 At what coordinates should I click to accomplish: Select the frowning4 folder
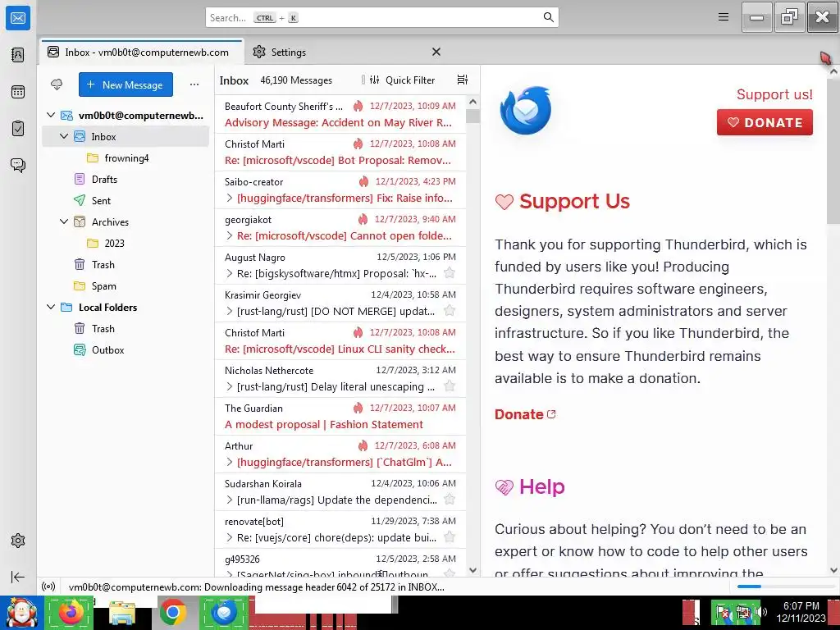(126, 158)
